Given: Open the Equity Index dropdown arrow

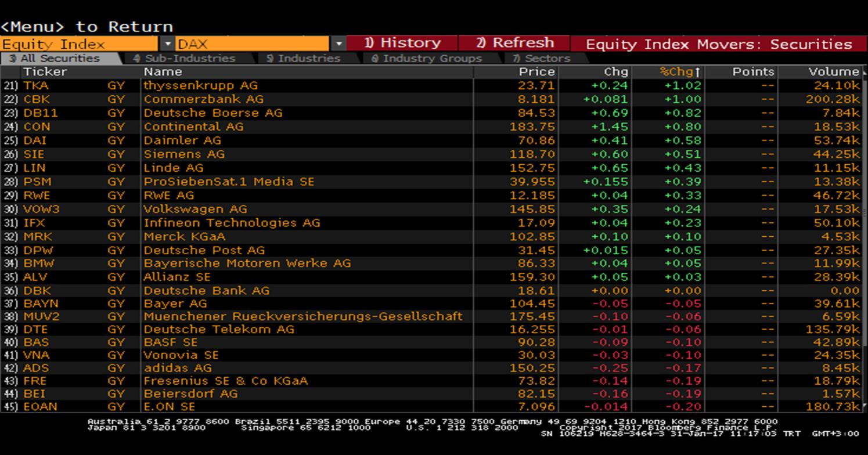Looking at the screenshot, I should (x=167, y=44).
